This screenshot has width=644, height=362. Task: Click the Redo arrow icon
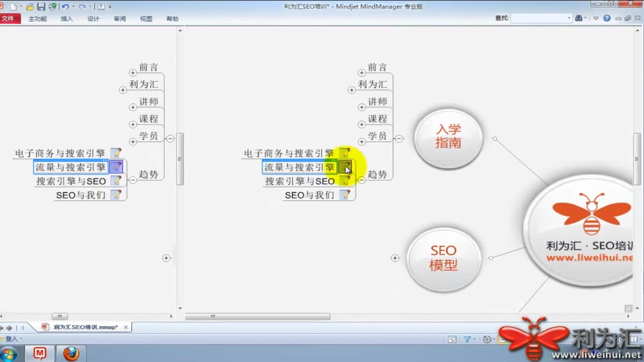(x=82, y=7)
